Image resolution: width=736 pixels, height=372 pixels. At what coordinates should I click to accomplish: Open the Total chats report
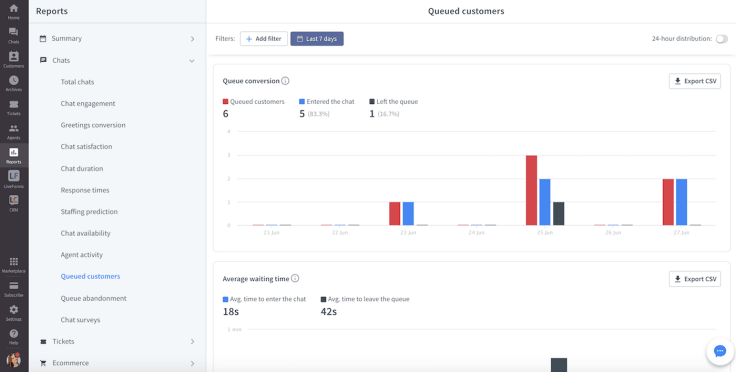[77, 82]
